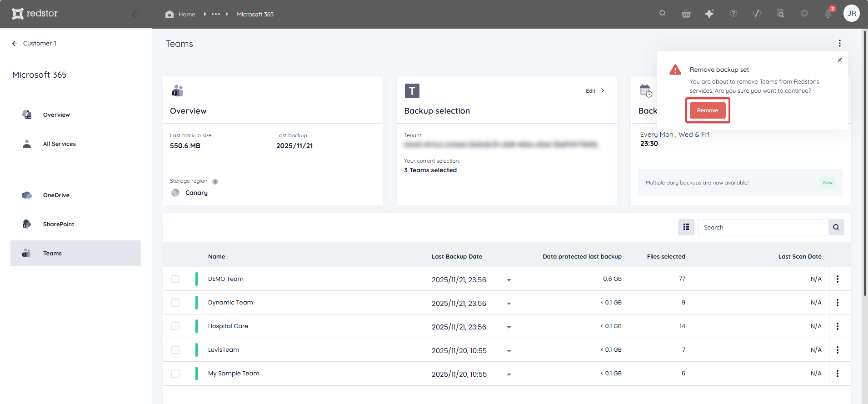Click the Multiple daily backups banner

(x=740, y=183)
